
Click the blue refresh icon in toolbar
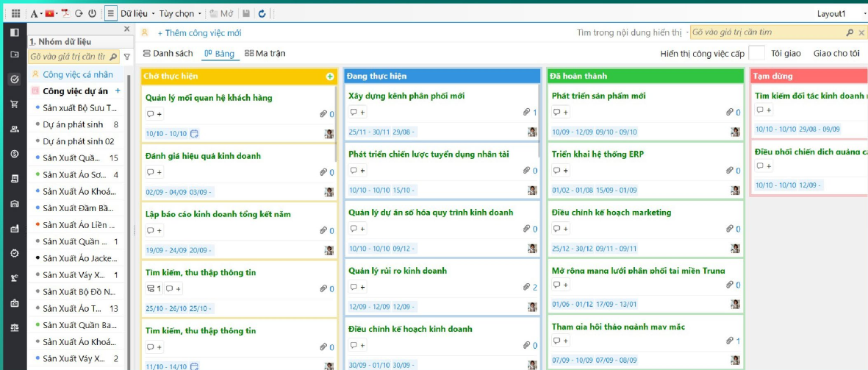point(262,13)
